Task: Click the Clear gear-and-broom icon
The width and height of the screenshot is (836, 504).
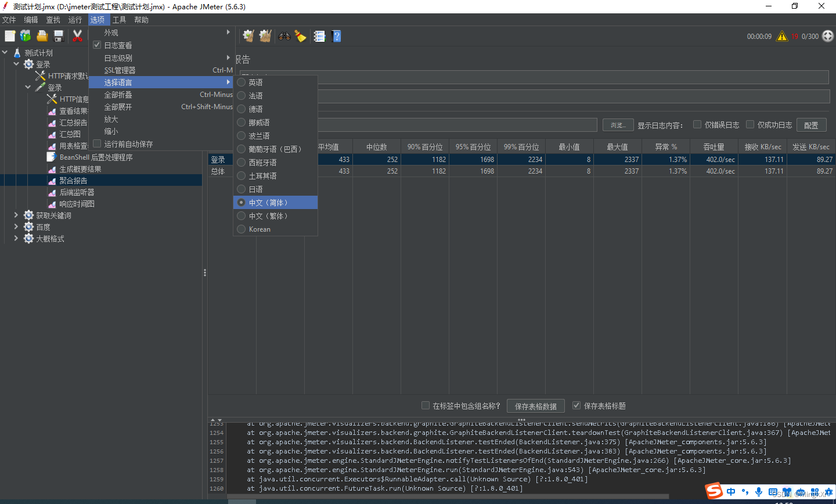Action: [248, 36]
